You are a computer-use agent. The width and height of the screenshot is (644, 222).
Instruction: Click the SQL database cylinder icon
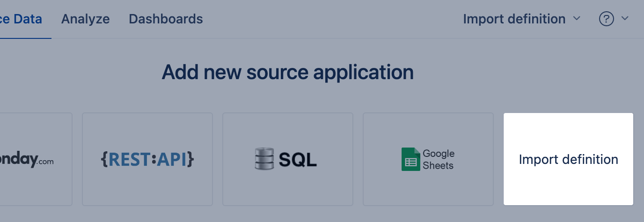click(x=264, y=159)
